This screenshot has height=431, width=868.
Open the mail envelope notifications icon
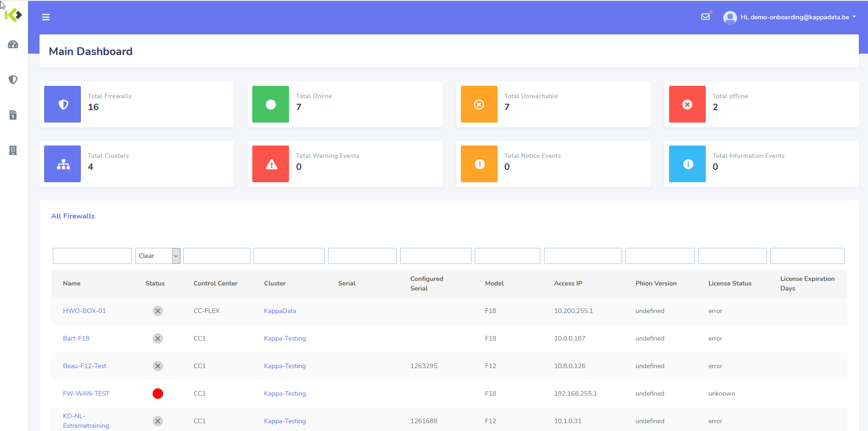coord(705,17)
